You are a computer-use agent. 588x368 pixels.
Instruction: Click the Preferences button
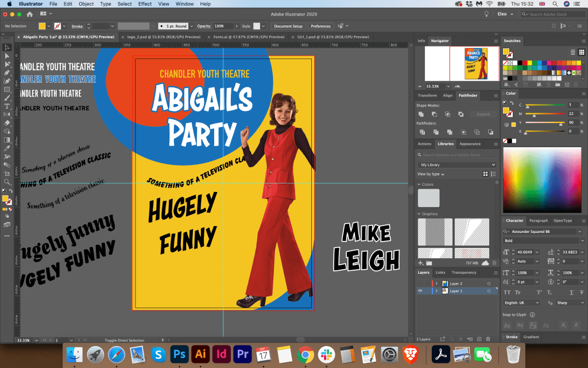320,26
